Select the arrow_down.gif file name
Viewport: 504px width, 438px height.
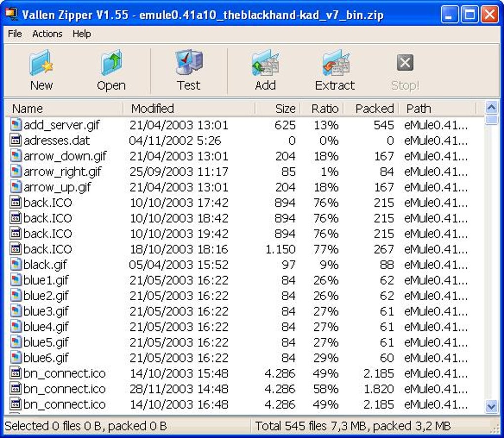coord(65,156)
